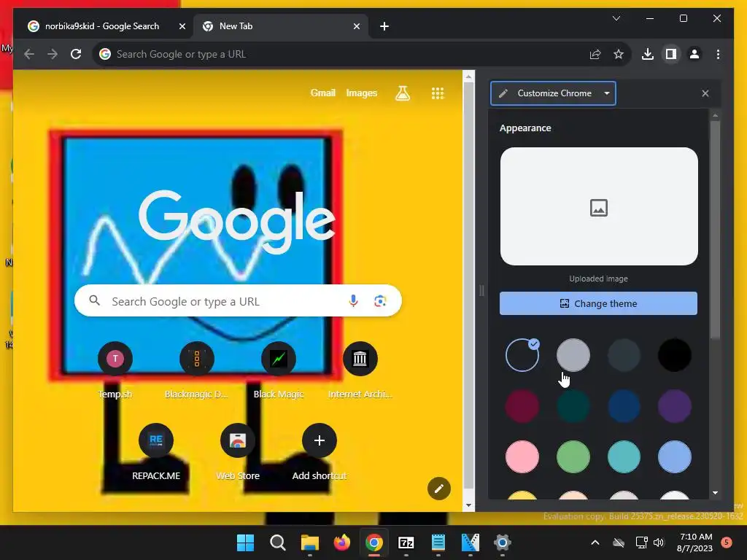Close the norbika9skid Google Search tab
The height and width of the screenshot is (560, 747).
(x=182, y=26)
